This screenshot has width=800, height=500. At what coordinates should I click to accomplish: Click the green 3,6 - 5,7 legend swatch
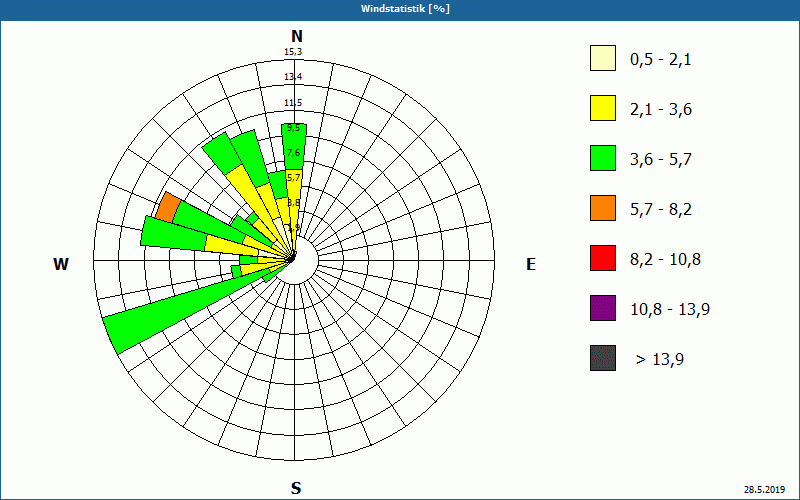point(603,158)
